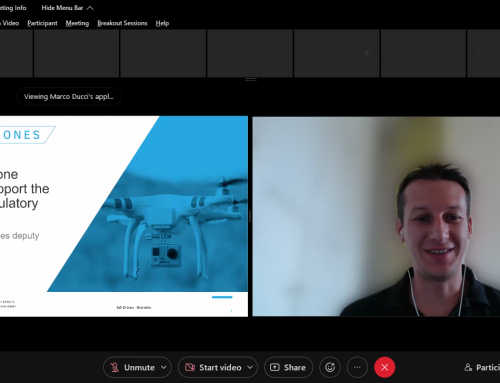This screenshot has width=500, height=383.
Task: Open audio options arrow beside Unmute
Action: (164, 367)
